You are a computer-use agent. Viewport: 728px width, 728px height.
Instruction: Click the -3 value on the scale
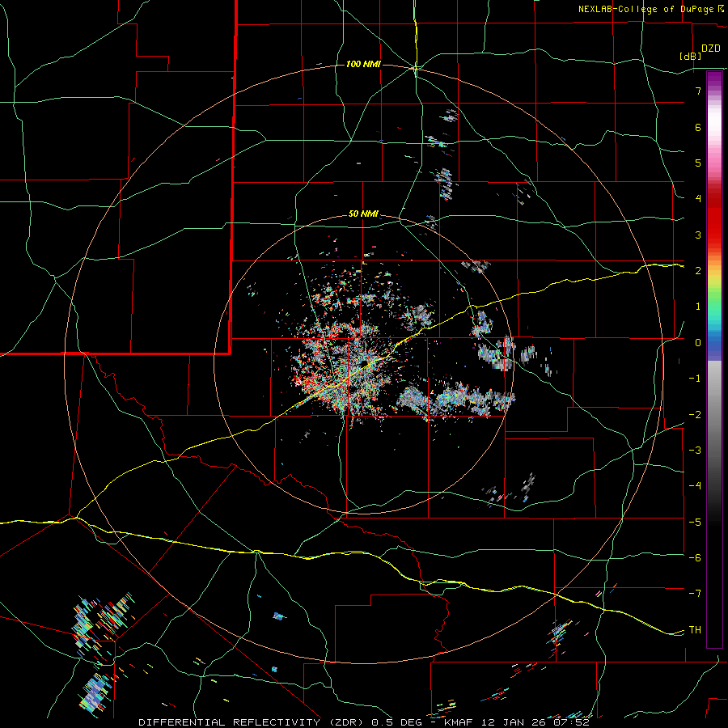pos(695,451)
